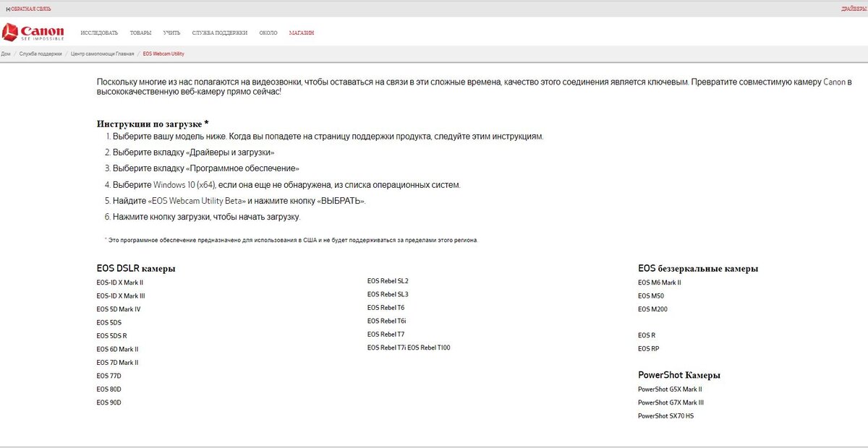Click the footnote about США region support

pos(291,240)
